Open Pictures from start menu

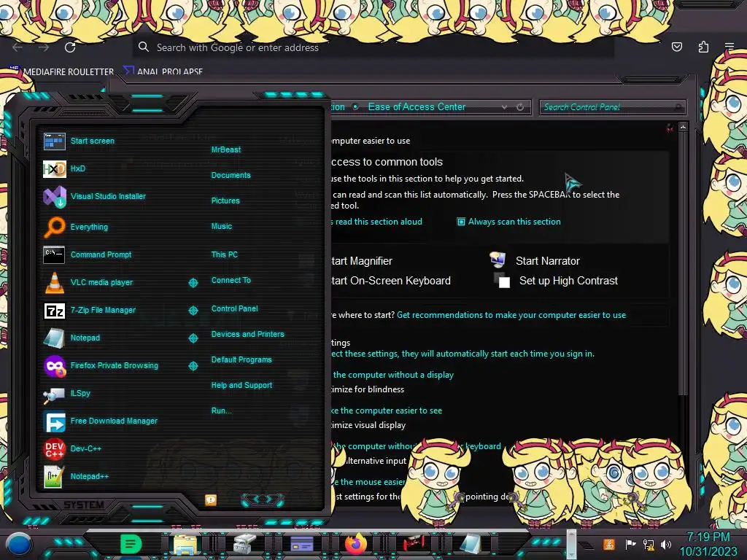[225, 201]
